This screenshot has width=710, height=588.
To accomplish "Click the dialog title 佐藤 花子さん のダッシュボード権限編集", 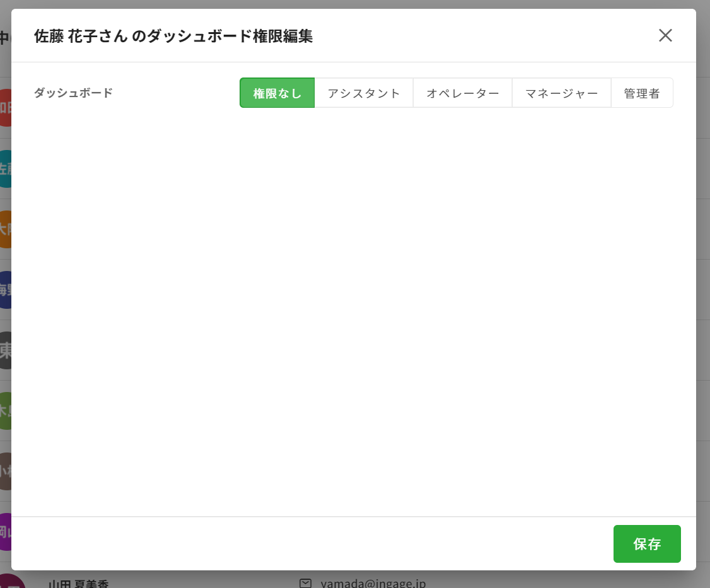I will (x=173, y=37).
